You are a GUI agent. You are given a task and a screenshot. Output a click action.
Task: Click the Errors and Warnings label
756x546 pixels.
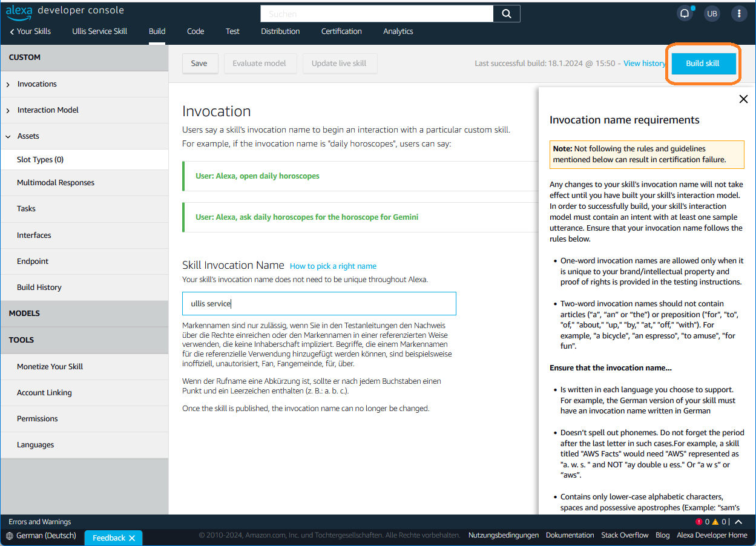tap(40, 522)
